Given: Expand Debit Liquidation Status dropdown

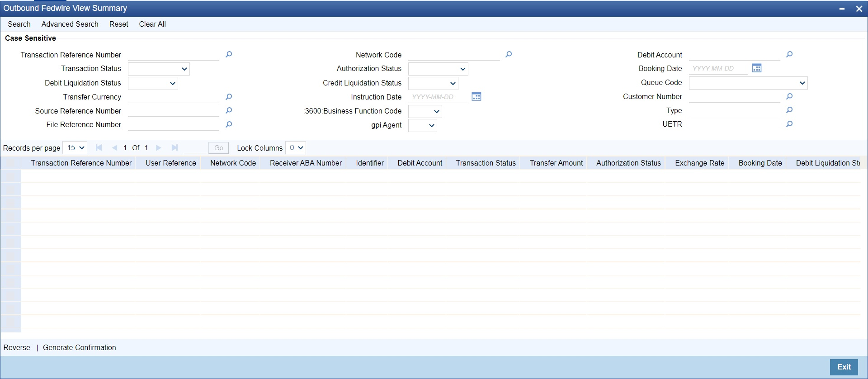Looking at the screenshot, I should (x=153, y=83).
